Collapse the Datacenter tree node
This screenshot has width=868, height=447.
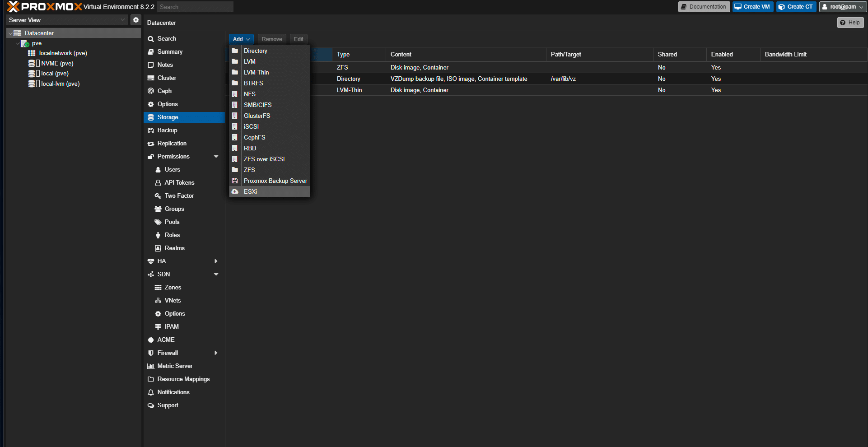pos(10,33)
